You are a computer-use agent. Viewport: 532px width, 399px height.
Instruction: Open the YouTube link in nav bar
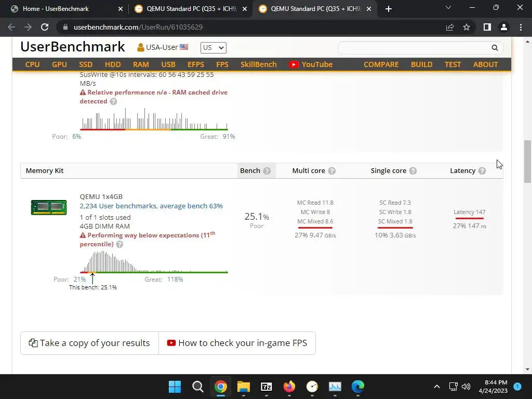coord(311,64)
